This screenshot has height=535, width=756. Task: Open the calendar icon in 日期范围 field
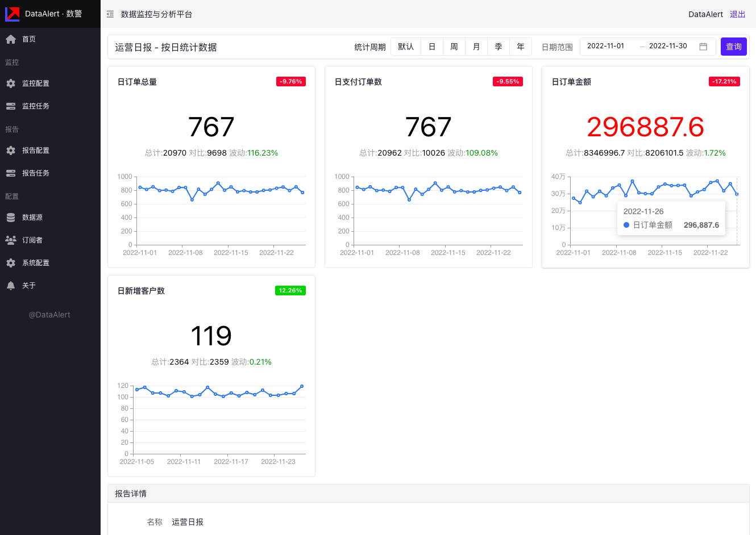[x=702, y=46]
